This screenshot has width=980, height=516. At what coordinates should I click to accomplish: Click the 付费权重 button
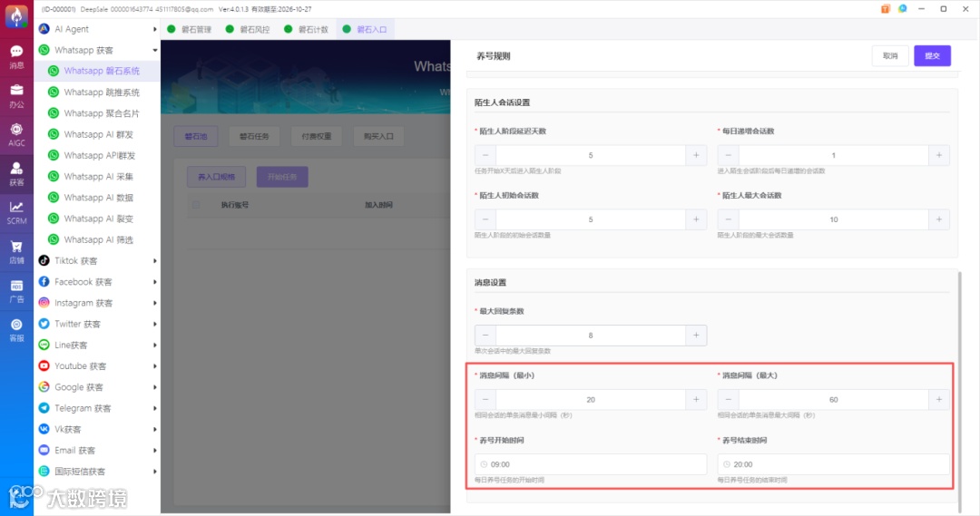(317, 136)
